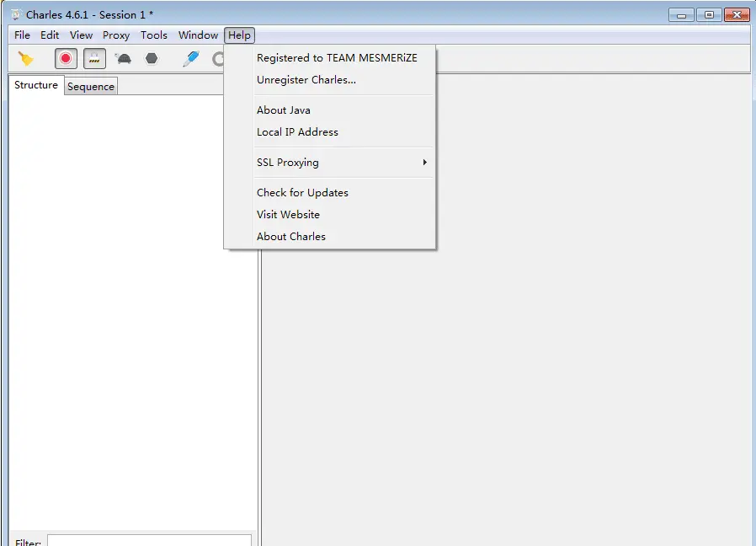Switch to the Sequence tab

tap(91, 87)
